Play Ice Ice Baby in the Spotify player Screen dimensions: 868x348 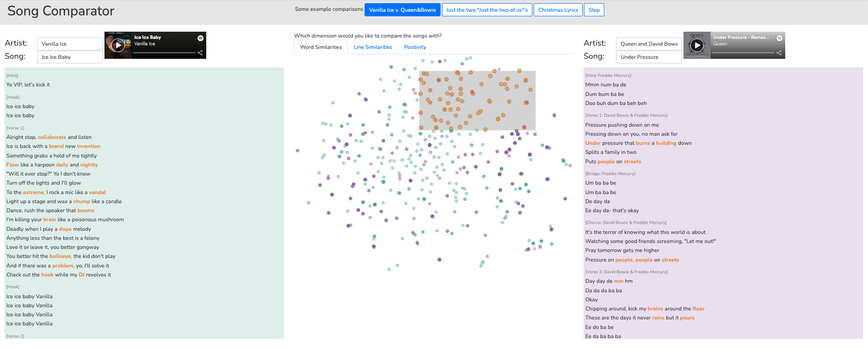[118, 45]
